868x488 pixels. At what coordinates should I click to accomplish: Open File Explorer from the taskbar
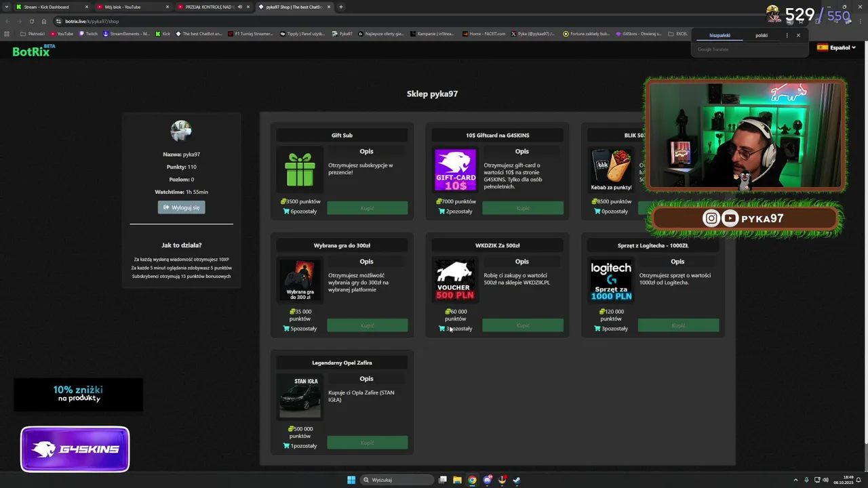pyautogui.click(x=457, y=480)
